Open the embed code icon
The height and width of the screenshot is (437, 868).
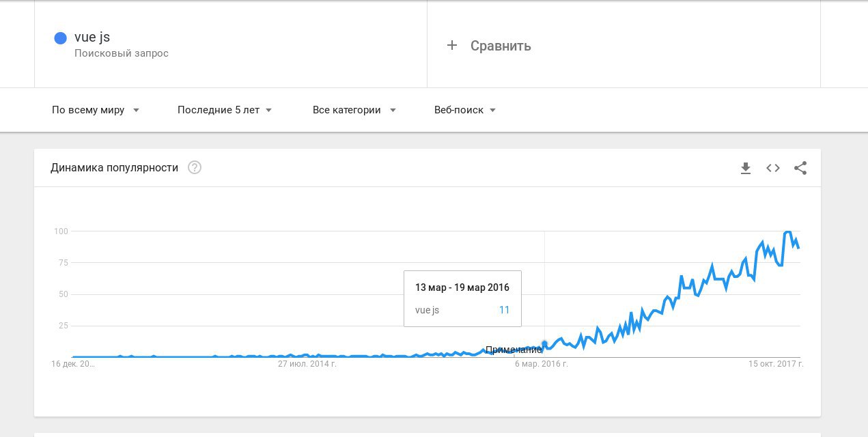773,168
